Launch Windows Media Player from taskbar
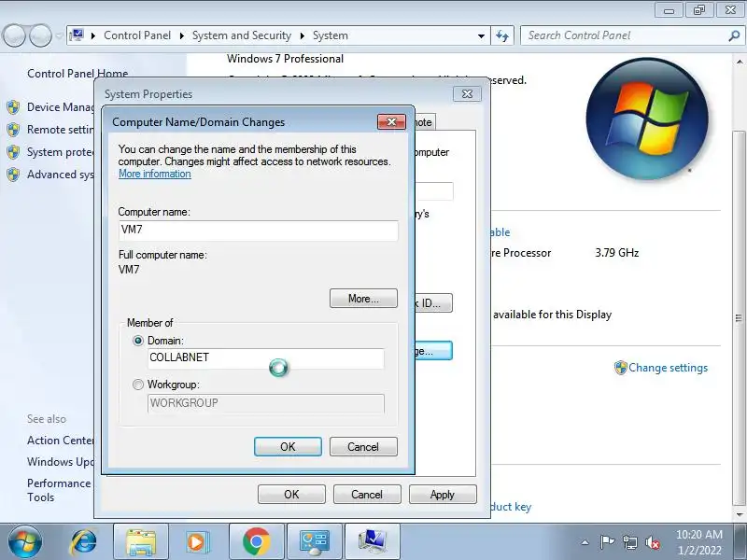747x560 pixels. pyautogui.click(x=197, y=542)
